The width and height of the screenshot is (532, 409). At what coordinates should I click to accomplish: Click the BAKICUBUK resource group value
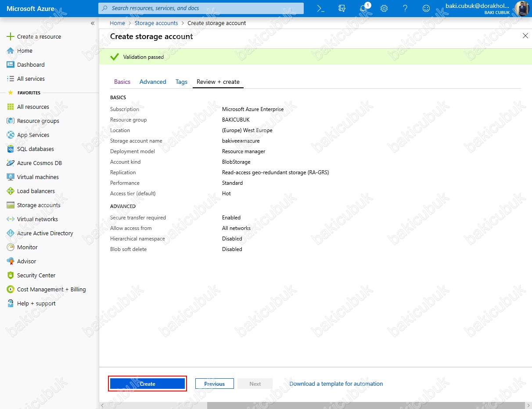pyautogui.click(x=236, y=120)
